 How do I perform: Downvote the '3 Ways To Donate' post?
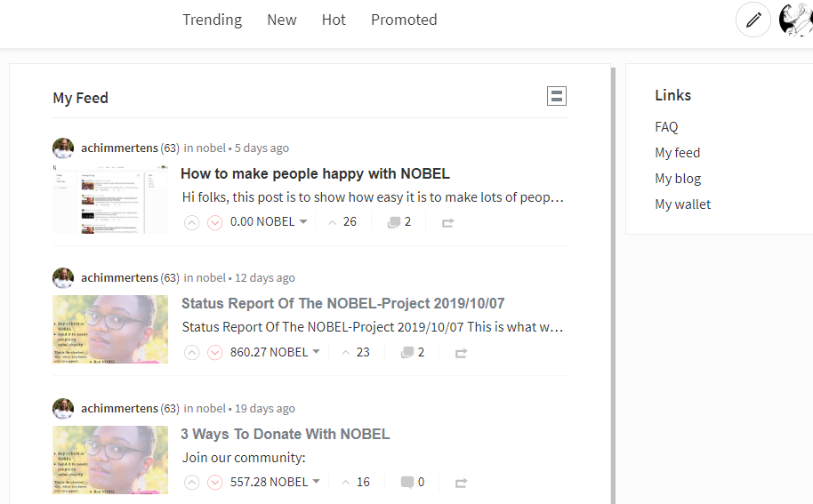pos(214,483)
